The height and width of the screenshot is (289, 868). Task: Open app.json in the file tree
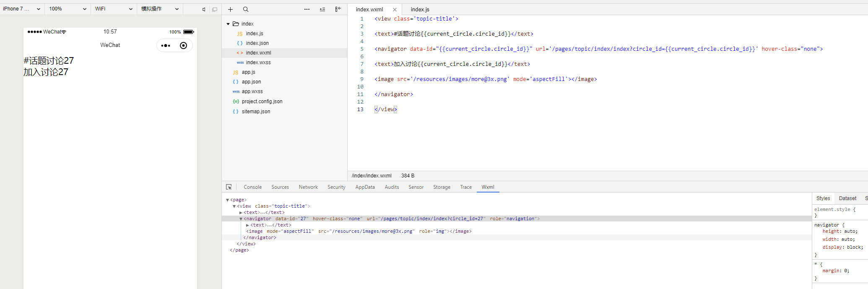tap(251, 82)
